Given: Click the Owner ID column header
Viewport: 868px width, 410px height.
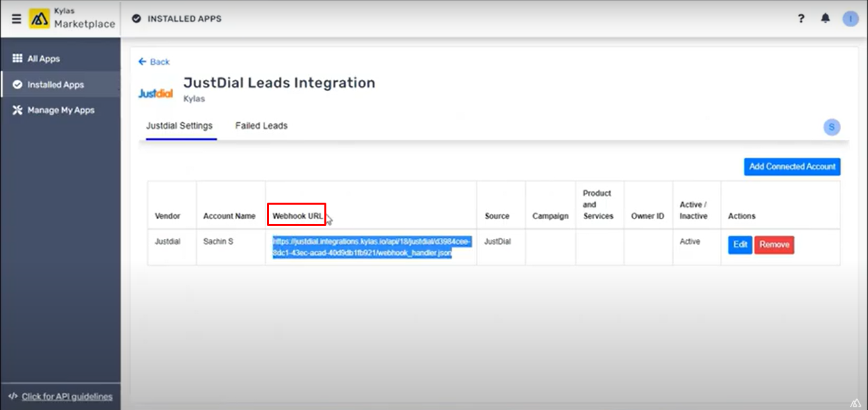Looking at the screenshot, I should pos(647,216).
